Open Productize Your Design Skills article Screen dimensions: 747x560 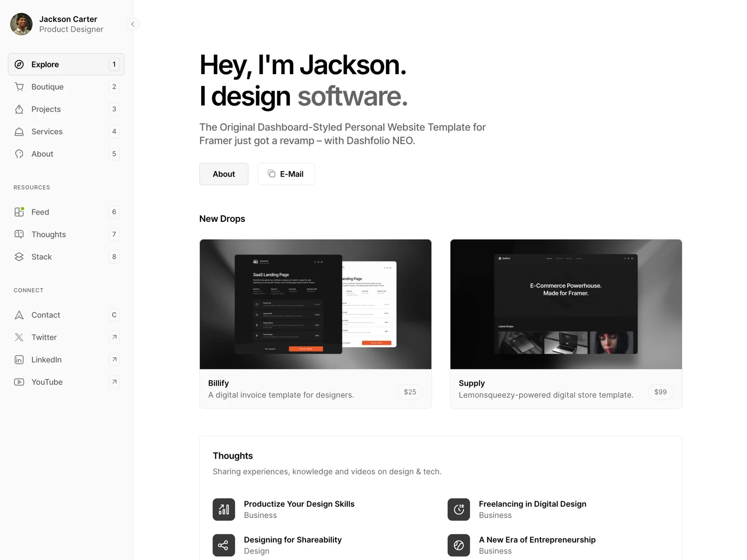[x=299, y=504]
